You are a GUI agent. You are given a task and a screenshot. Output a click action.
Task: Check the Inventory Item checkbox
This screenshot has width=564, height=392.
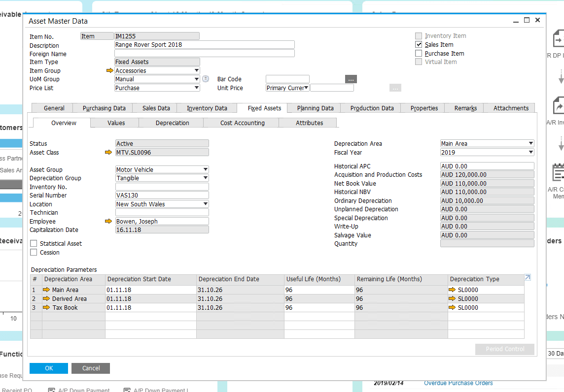coord(419,36)
